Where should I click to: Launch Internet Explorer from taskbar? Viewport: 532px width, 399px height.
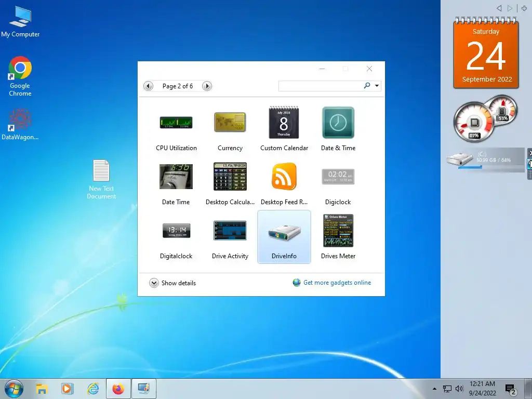pos(93,389)
